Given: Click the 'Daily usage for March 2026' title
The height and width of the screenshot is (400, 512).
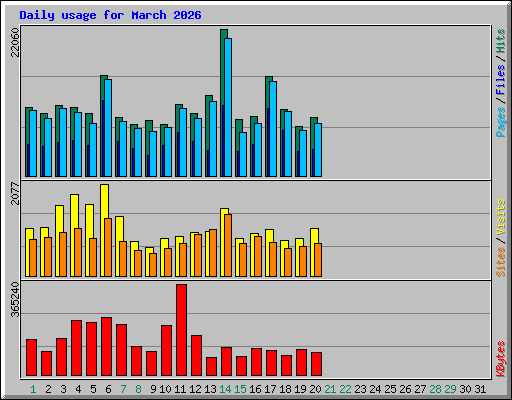Looking at the screenshot, I should (x=110, y=15).
